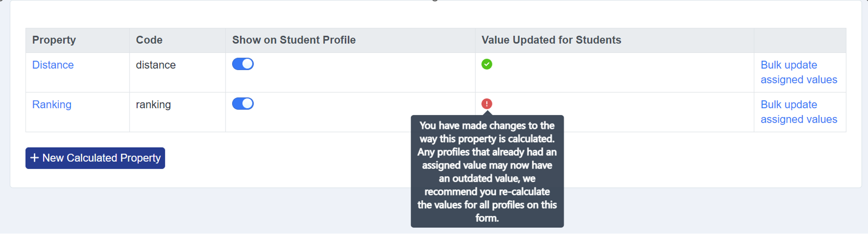This screenshot has width=868, height=234.
Task: Toggle Show on Student Profile for Distance
Action: [x=243, y=64]
